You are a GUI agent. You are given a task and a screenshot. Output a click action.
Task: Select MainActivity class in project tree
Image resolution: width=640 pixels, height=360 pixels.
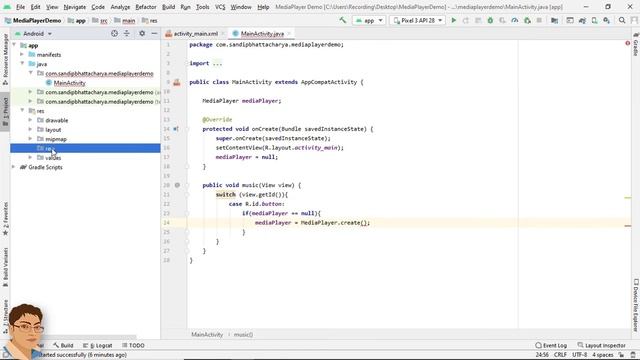(x=69, y=83)
